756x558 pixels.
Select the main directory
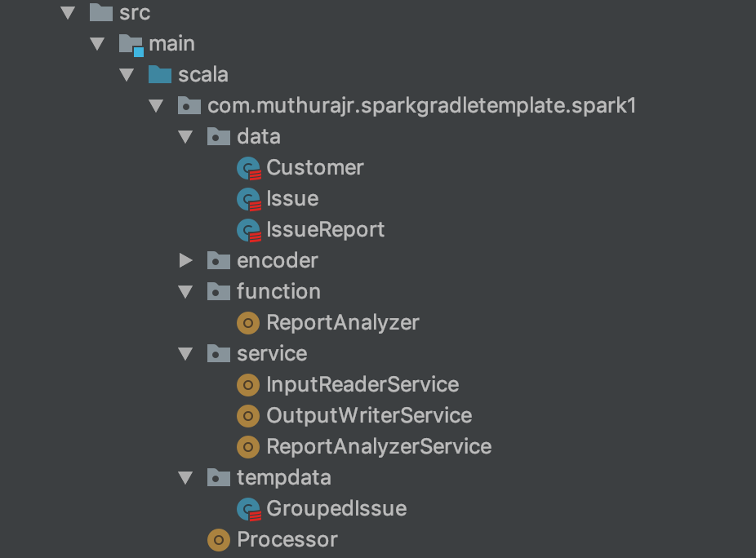pyautogui.click(x=171, y=43)
